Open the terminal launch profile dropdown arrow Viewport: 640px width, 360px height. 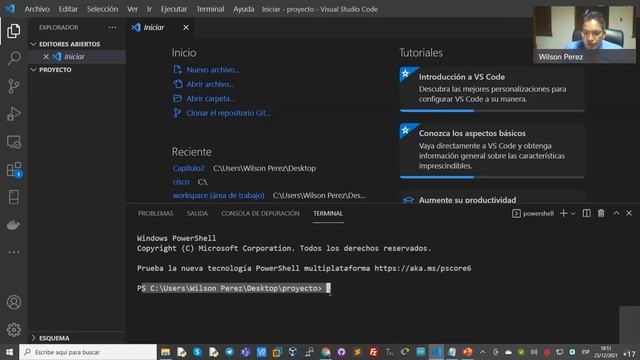click(573, 213)
